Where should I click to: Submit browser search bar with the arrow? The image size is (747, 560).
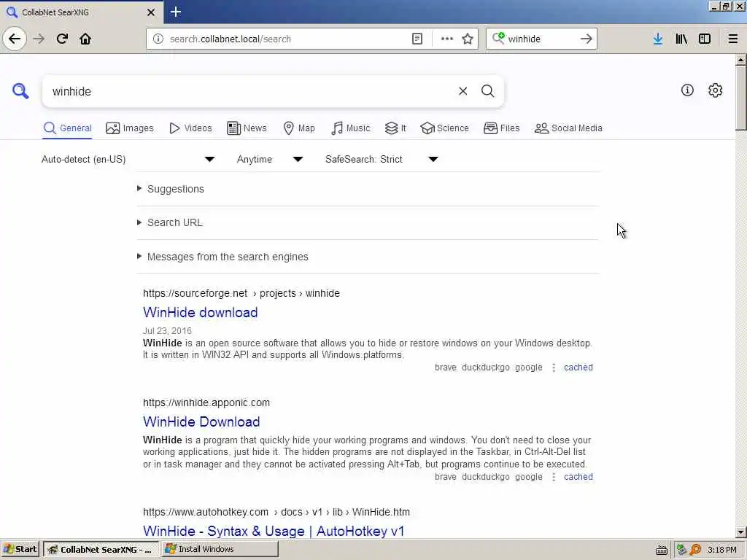(587, 39)
